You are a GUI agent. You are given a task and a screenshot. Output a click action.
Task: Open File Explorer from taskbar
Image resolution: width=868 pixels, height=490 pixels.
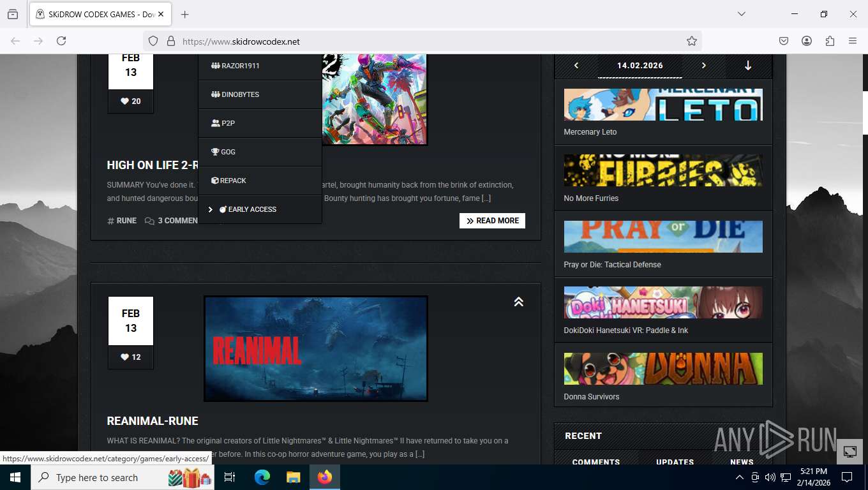click(x=293, y=477)
